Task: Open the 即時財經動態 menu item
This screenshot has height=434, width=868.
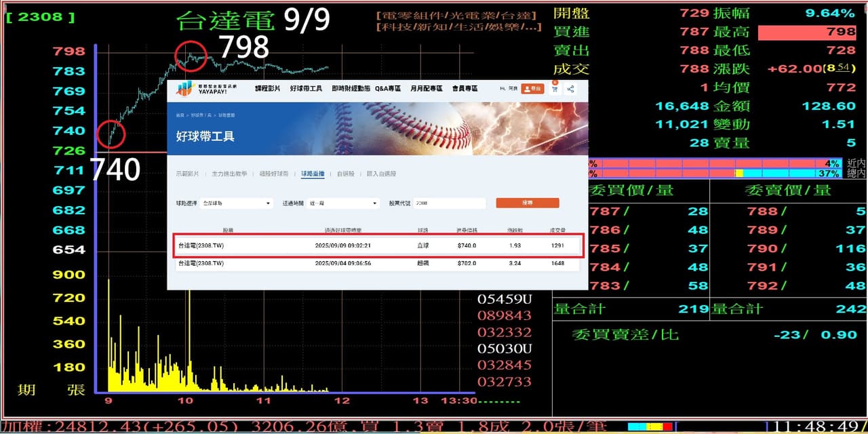Action: pos(351,89)
